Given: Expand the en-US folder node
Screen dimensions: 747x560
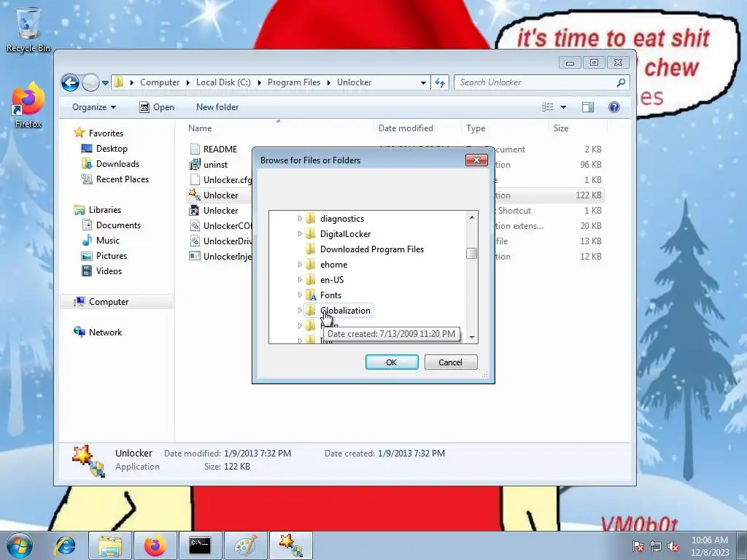Looking at the screenshot, I should [x=300, y=279].
